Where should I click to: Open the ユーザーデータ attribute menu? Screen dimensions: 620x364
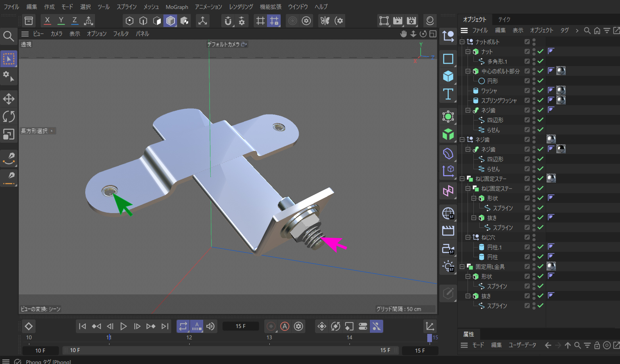[522, 345]
